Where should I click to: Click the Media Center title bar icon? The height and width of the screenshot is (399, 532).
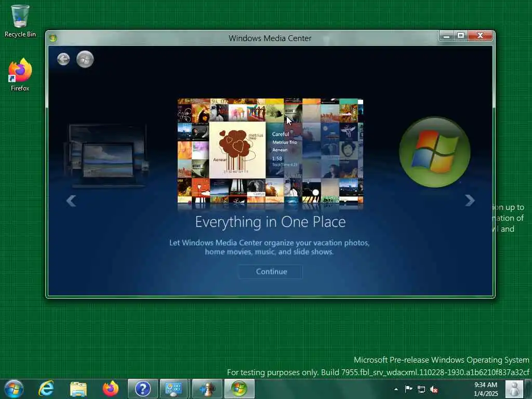point(53,37)
